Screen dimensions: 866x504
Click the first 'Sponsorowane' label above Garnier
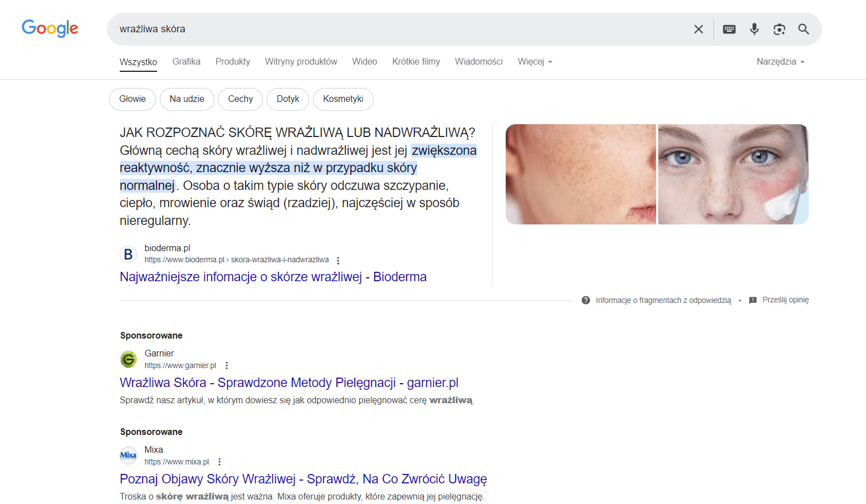click(x=151, y=335)
